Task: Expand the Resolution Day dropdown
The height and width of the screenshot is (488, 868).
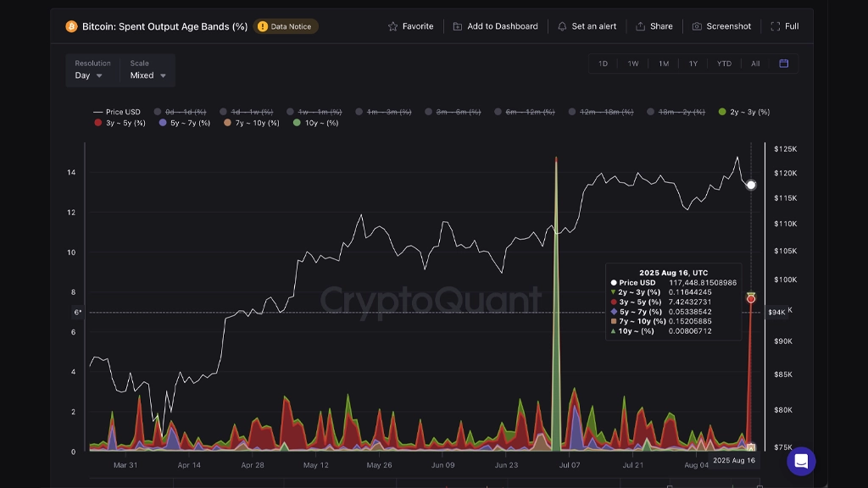Action: click(88, 75)
